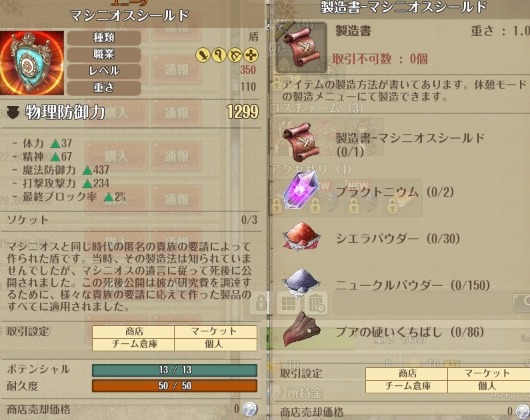The height and width of the screenshot is (420, 530).
Task: Click the 物理防御力 shield stat icon
Action: tap(13, 113)
